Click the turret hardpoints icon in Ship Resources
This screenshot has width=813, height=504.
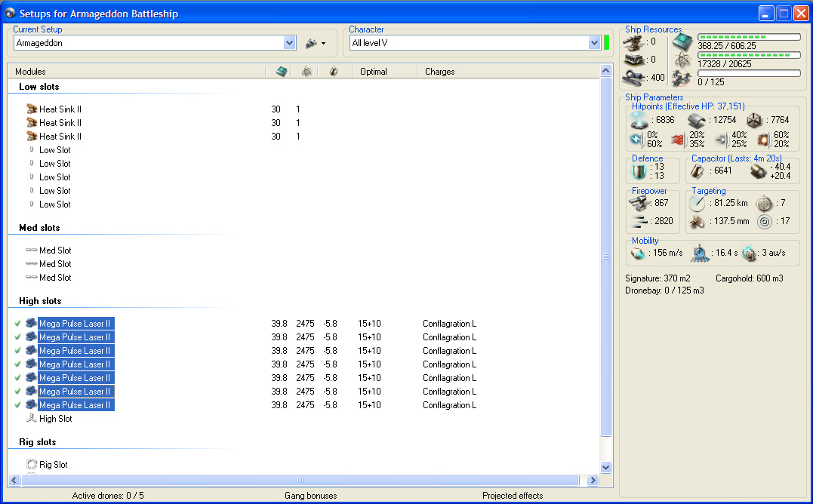click(633, 42)
